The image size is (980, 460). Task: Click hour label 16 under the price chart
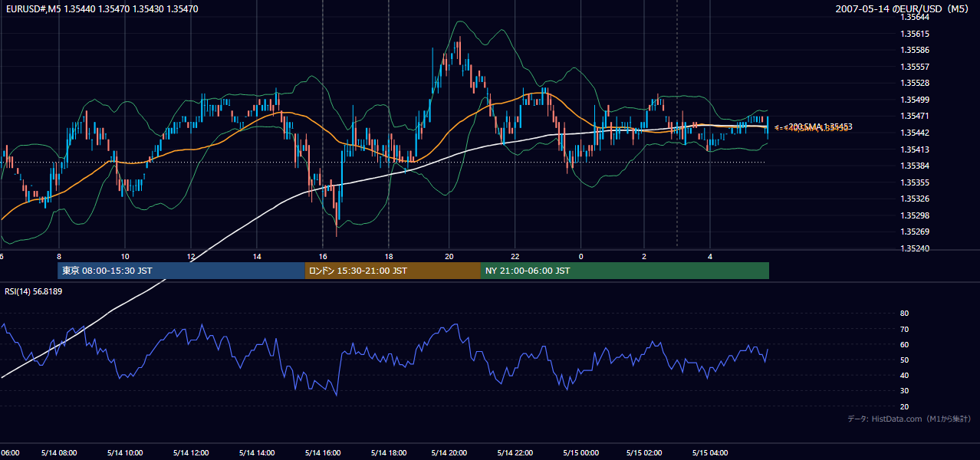[323, 256]
